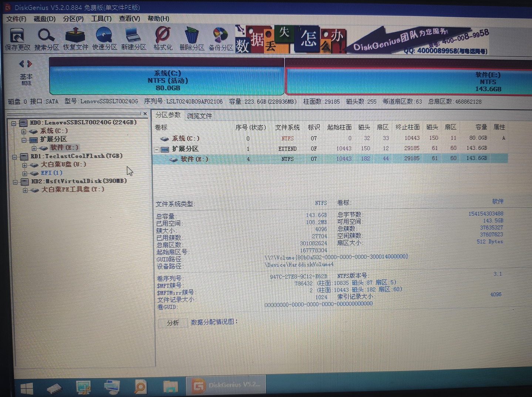This screenshot has height=397, width=532.
Task: Open the computer monitor icon in the taskbar
Action: (83, 387)
